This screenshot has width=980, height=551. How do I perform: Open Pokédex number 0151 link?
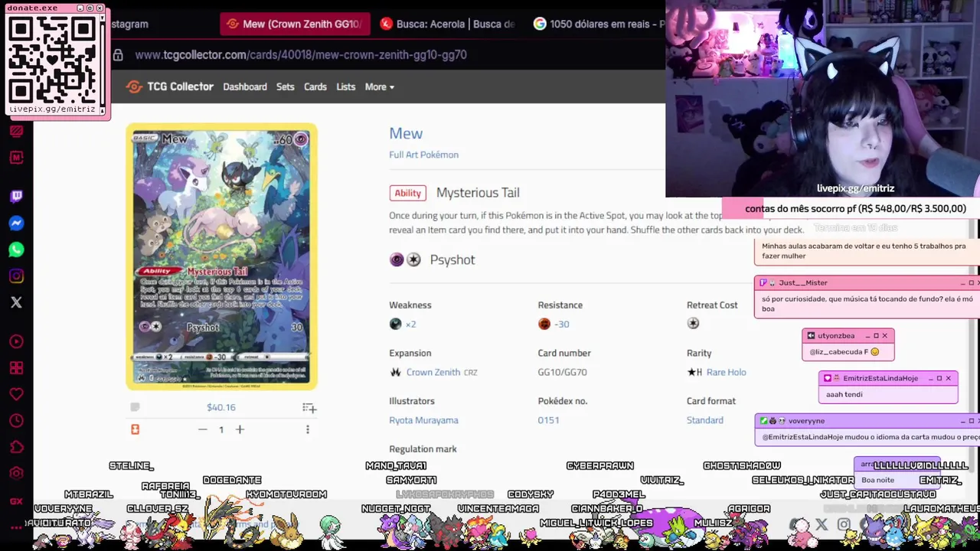click(548, 420)
